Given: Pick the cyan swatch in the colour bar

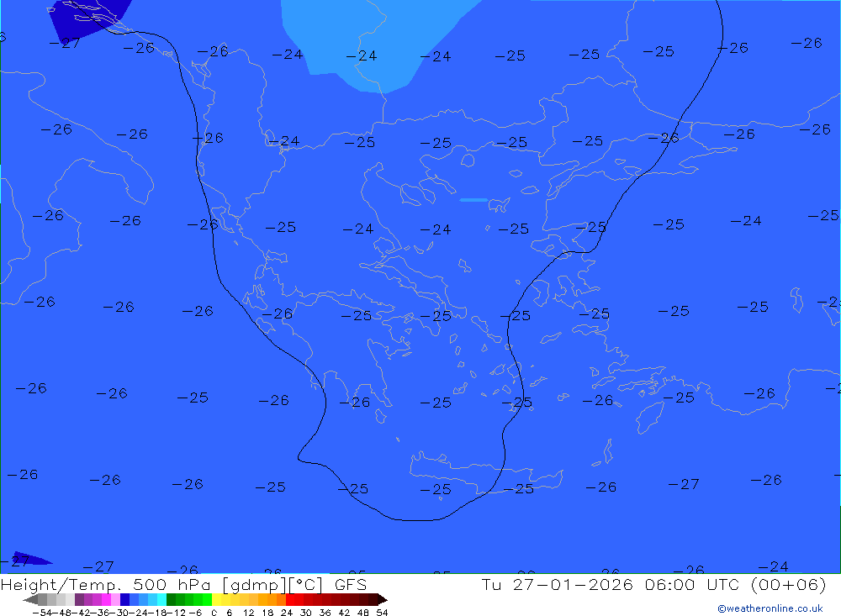Looking at the screenshot, I should [161, 599].
